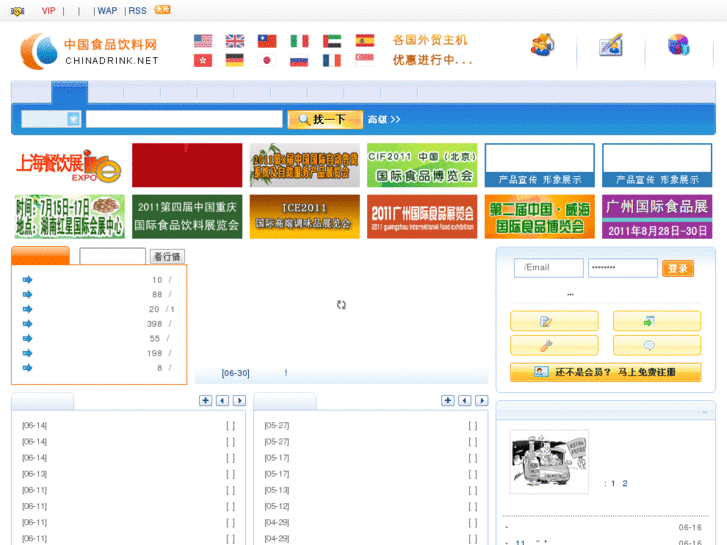
Task: Click the 看行情 button
Action: (167, 256)
